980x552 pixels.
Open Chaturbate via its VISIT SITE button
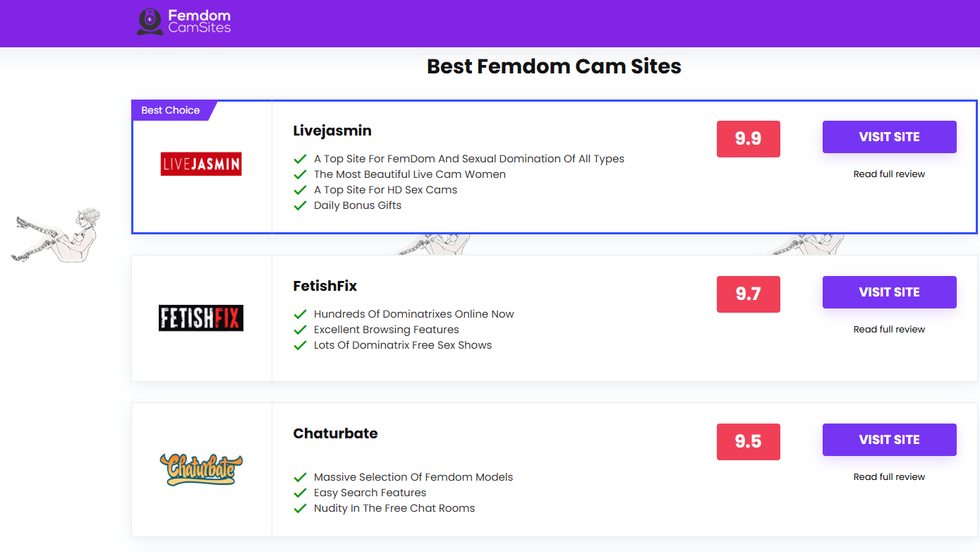click(x=889, y=440)
